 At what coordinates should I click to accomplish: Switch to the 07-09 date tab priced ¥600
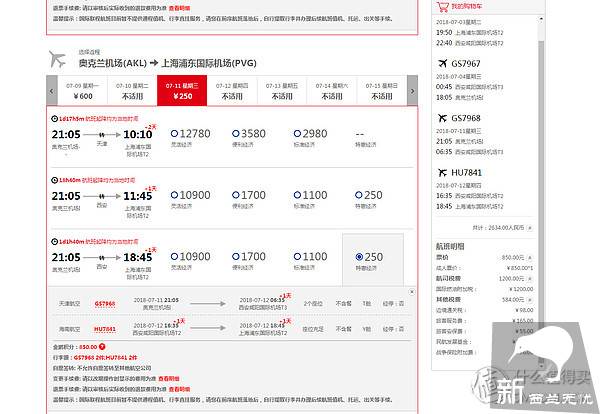(83, 91)
